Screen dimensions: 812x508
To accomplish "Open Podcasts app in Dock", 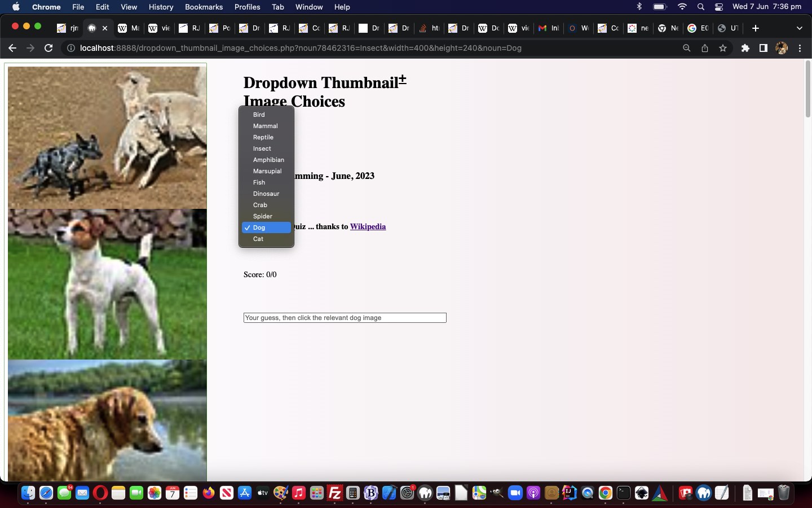I will point(533,493).
